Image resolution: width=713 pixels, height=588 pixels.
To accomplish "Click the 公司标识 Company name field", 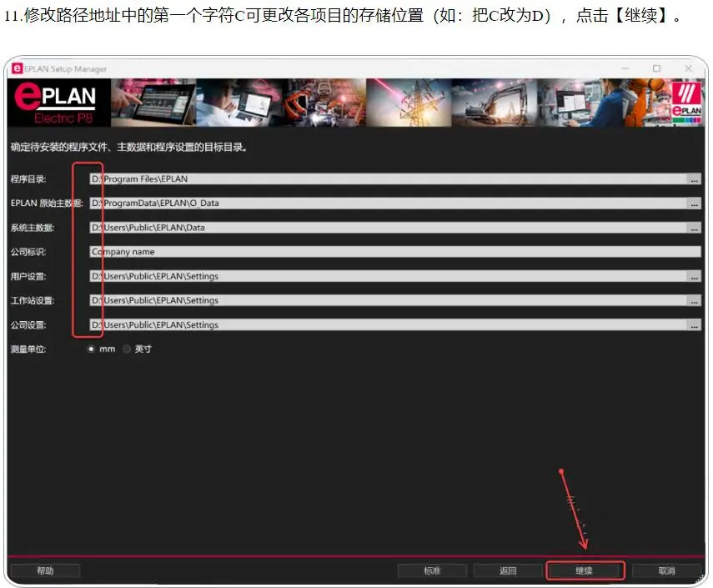I will pyautogui.click(x=395, y=252).
